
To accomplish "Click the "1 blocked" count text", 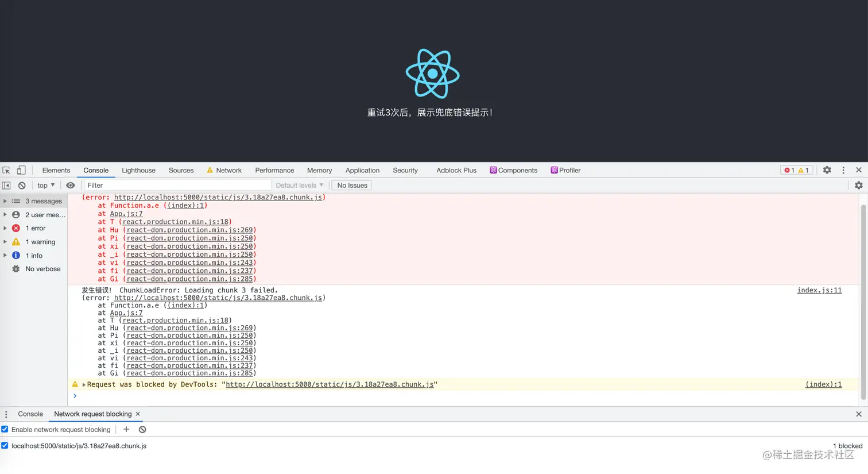I will [847, 446].
